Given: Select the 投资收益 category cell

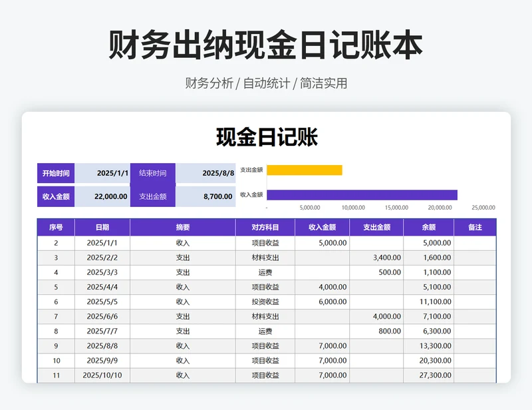Looking at the screenshot, I should pos(265,302).
